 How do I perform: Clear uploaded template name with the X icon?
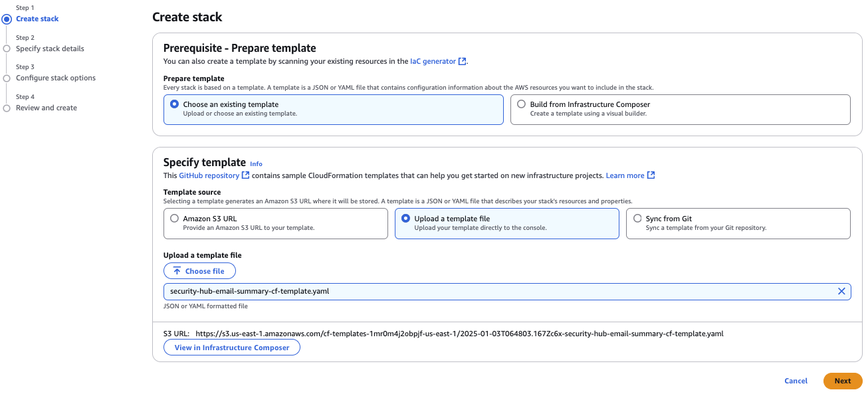click(841, 291)
